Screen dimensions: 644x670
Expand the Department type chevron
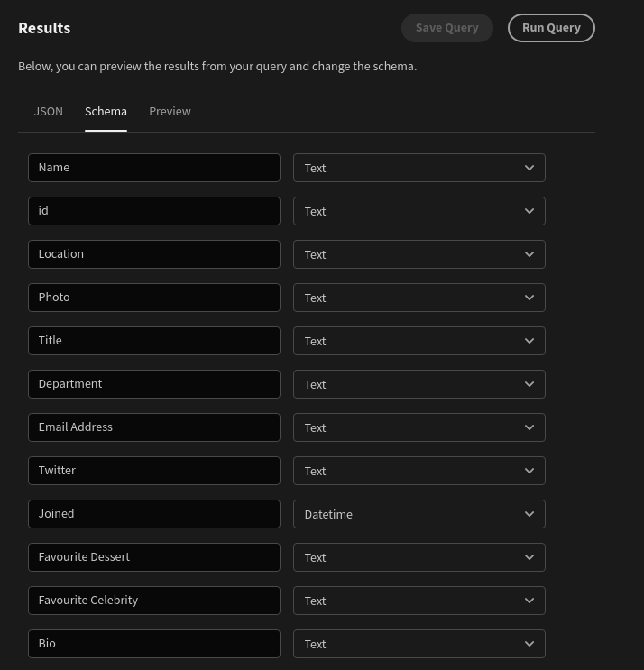[529, 384]
